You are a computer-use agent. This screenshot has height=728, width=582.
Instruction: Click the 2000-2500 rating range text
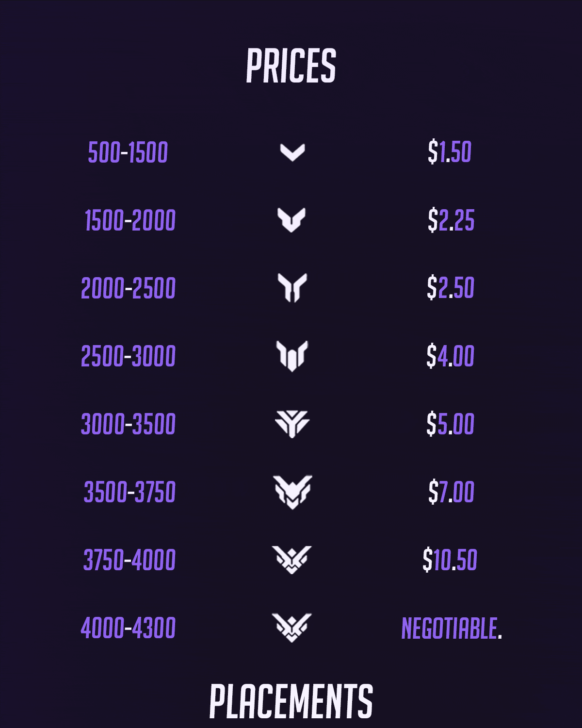[x=129, y=288]
